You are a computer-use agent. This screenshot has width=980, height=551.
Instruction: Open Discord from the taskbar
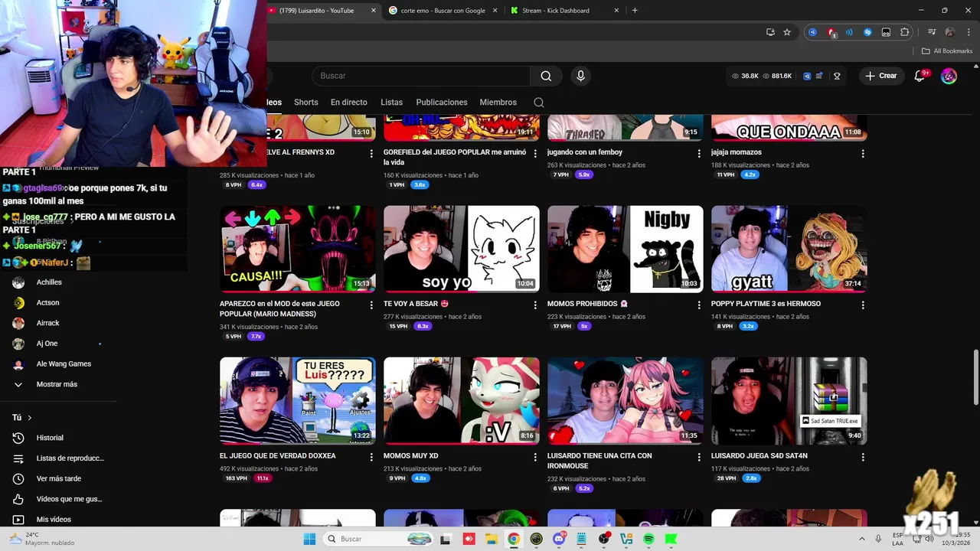pyautogui.click(x=559, y=539)
